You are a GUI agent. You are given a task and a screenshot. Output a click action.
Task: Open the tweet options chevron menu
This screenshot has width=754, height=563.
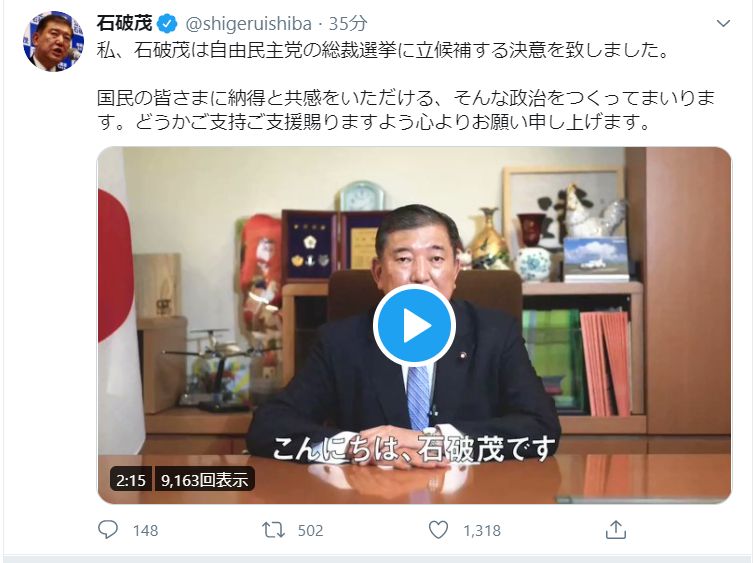[x=723, y=23]
